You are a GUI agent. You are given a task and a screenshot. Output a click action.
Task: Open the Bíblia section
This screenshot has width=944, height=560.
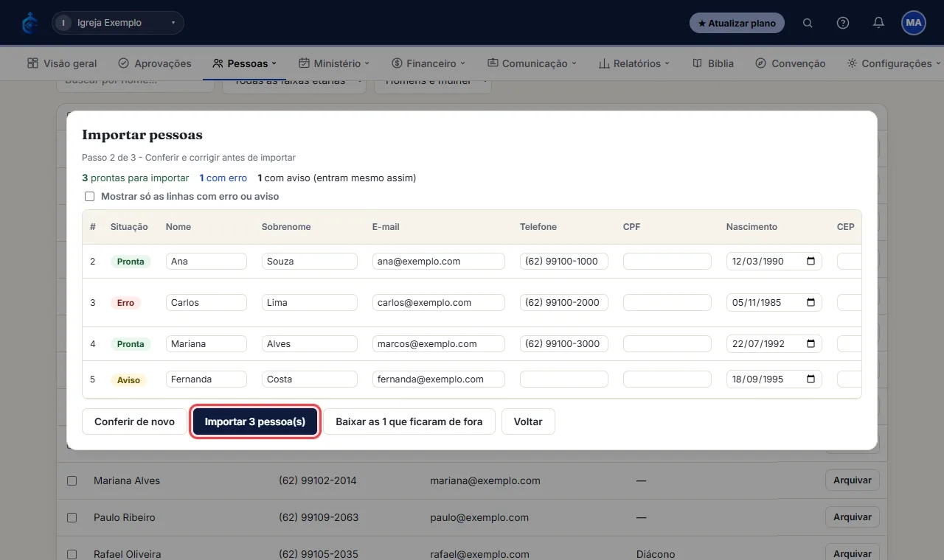[x=713, y=63]
